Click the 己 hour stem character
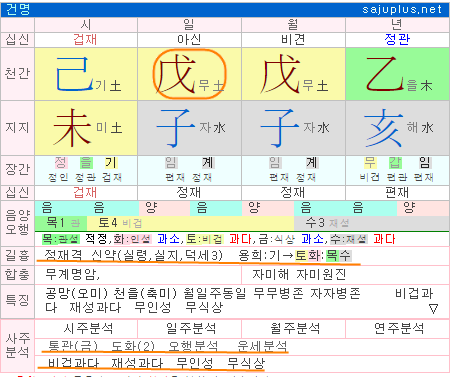454x377 pixels. pyautogui.click(x=74, y=74)
